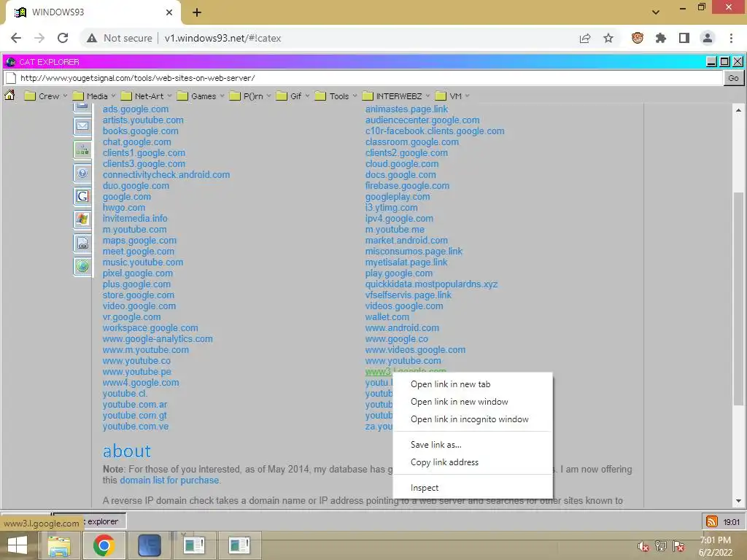
Task: Open the monkey extension icon
Action: click(638, 38)
